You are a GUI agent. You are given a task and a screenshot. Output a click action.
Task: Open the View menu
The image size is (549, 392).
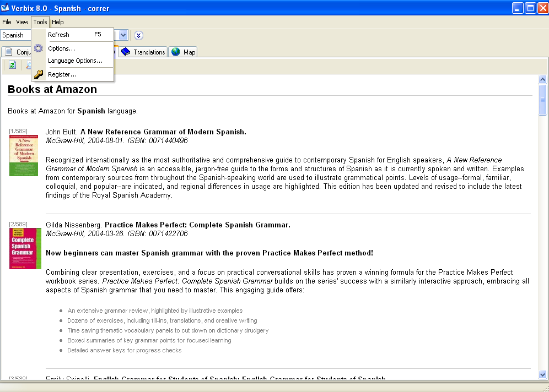22,22
